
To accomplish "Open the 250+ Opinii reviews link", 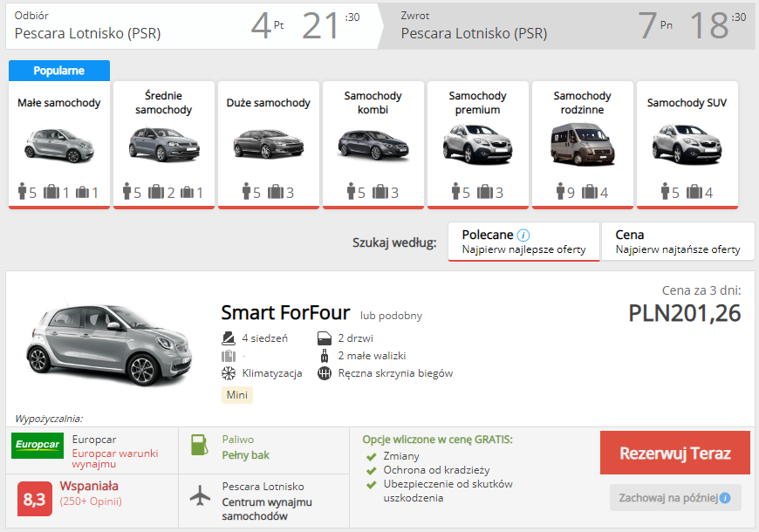I will [91, 501].
